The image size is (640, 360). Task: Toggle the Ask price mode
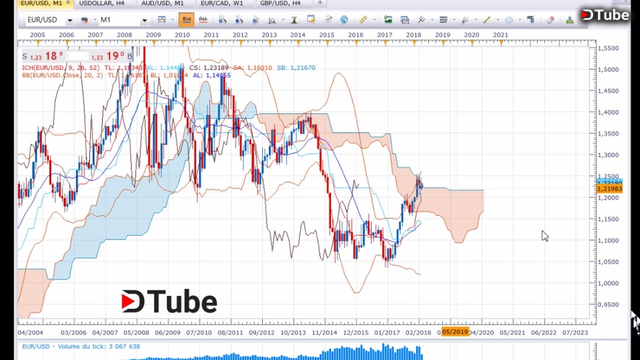click(x=203, y=20)
